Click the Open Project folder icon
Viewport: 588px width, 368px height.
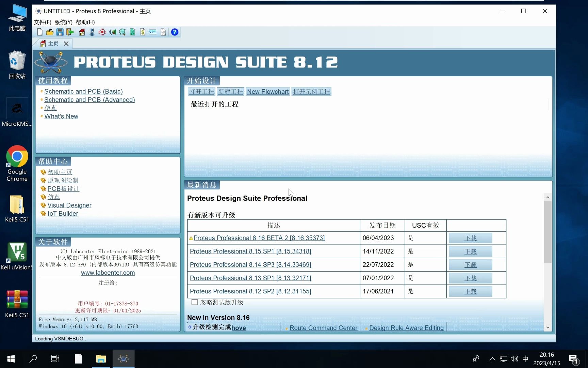[x=50, y=32]
